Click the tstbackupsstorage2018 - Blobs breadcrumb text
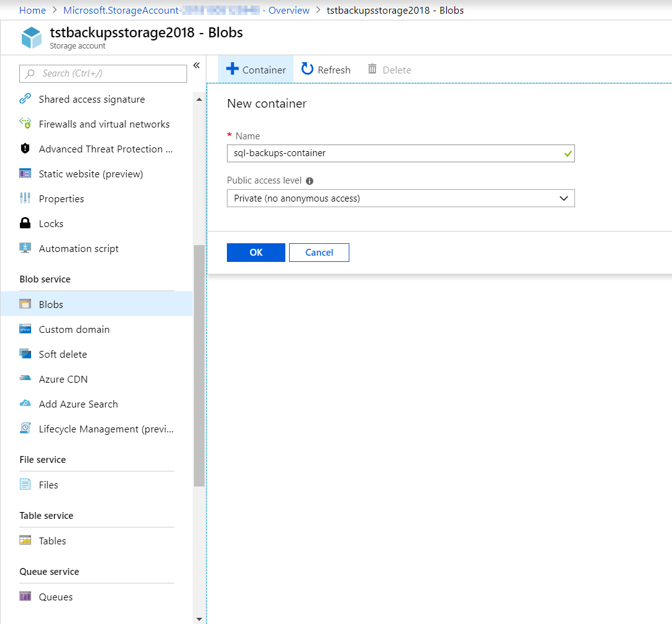 coord(395,11)
